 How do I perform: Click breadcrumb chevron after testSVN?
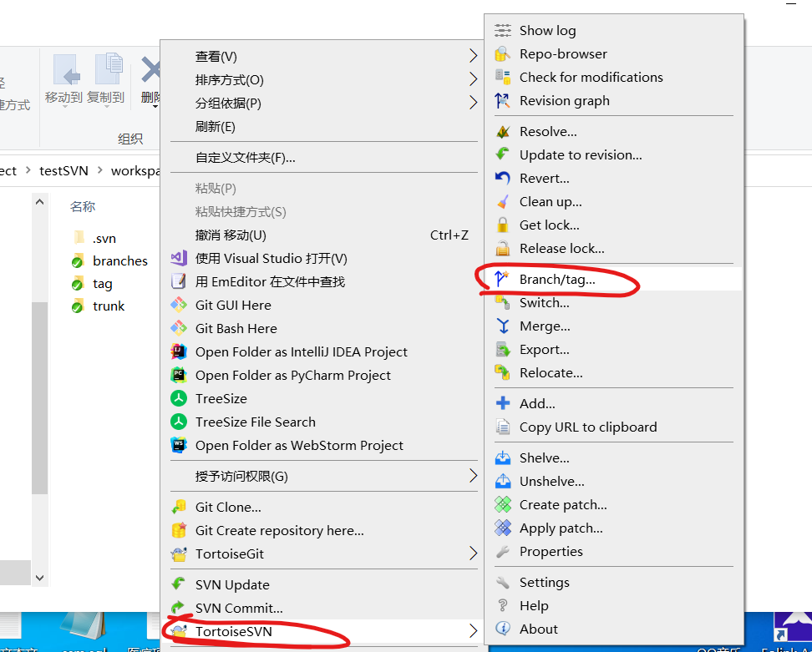pyautogui.click(x=99, y=170)
